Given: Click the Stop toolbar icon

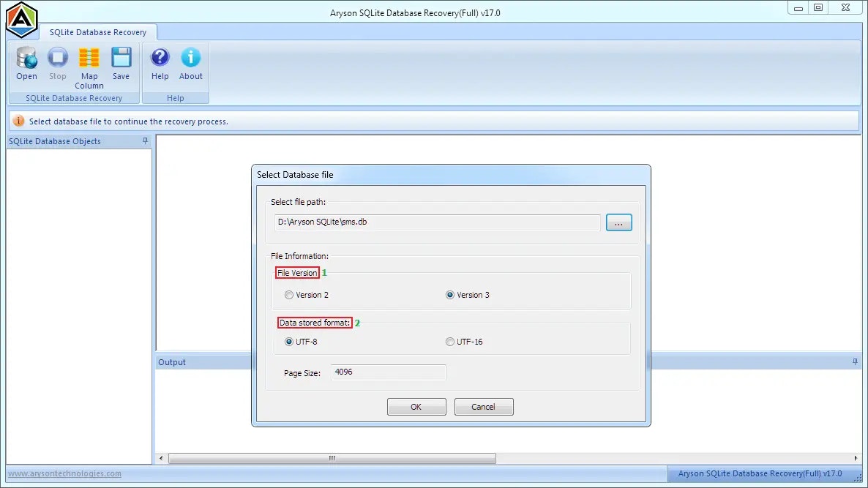Looking at the screenshot, I should tap(58, 58).
